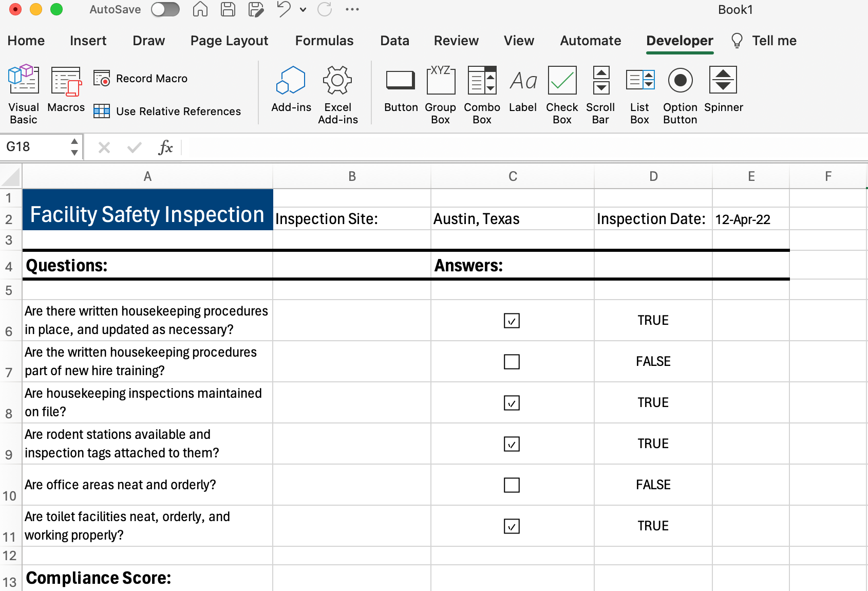
Task: Open the Name Box cell reference dropdown
Action: pos(75,146)
